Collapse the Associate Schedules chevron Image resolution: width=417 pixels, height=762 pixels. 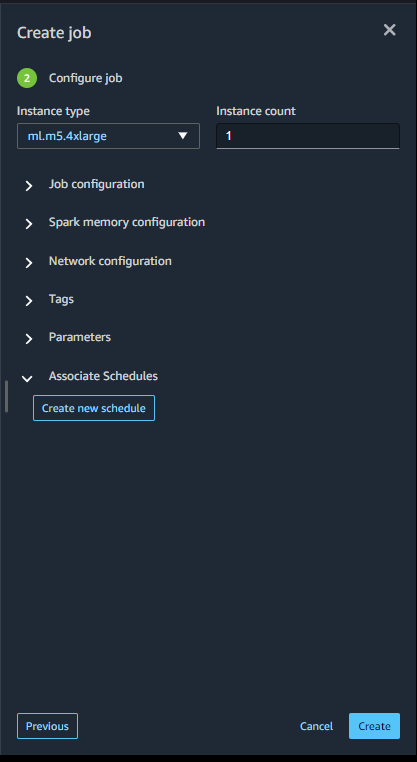point(27,378)
